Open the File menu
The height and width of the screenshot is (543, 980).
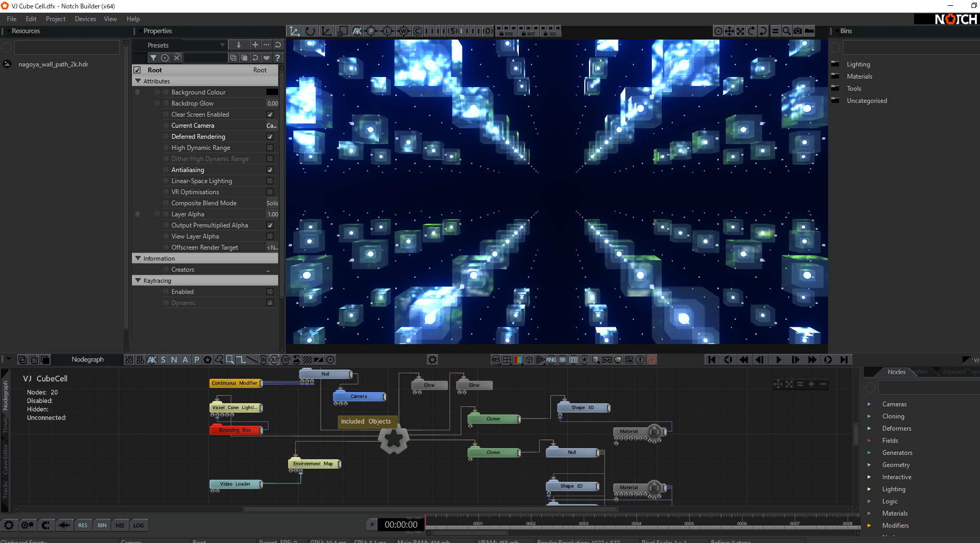12,19
